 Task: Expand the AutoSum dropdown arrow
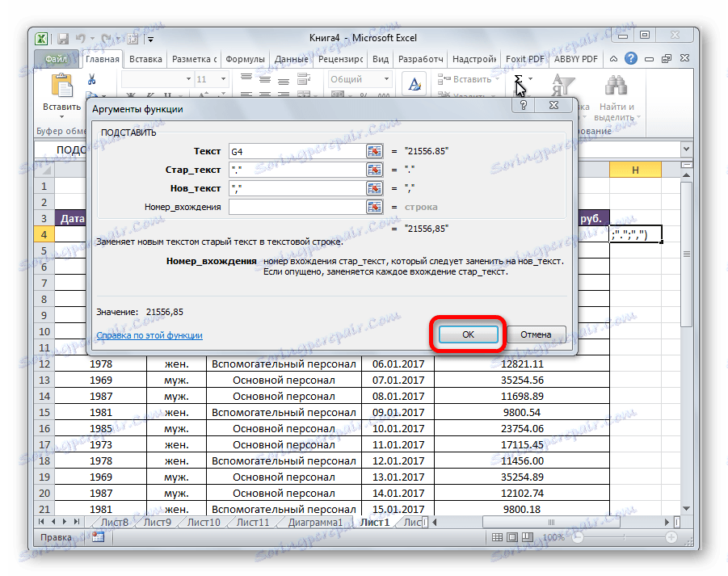tap(531, 79)
